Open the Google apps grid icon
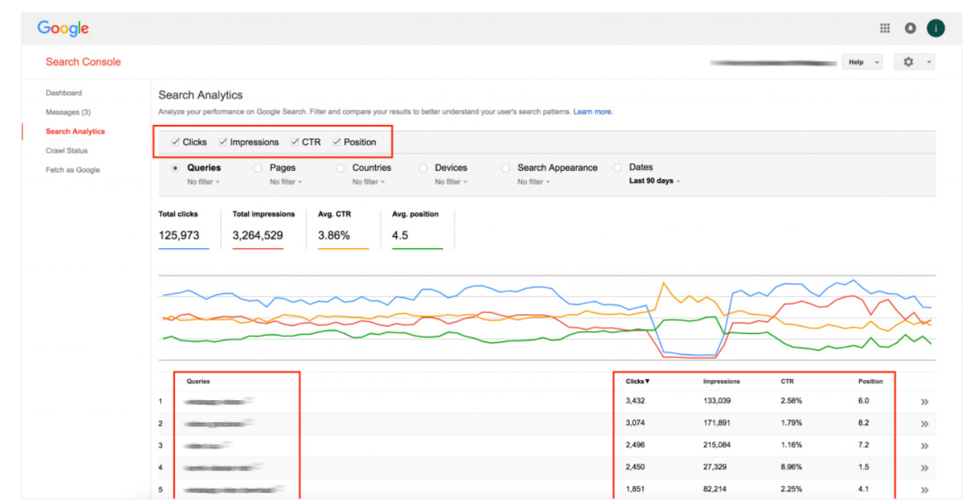 [885, 29]
